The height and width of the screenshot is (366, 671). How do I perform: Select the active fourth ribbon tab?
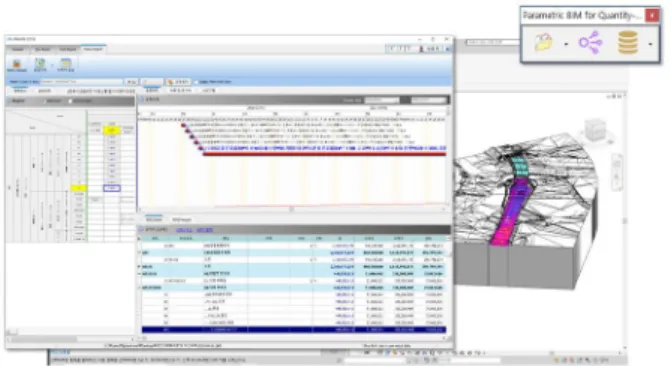(x=93, y=49)
